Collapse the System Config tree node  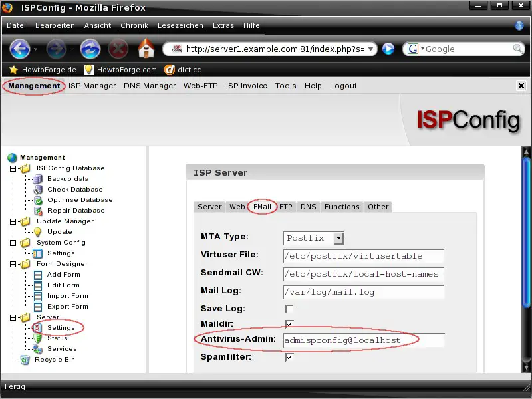[13, 243]
